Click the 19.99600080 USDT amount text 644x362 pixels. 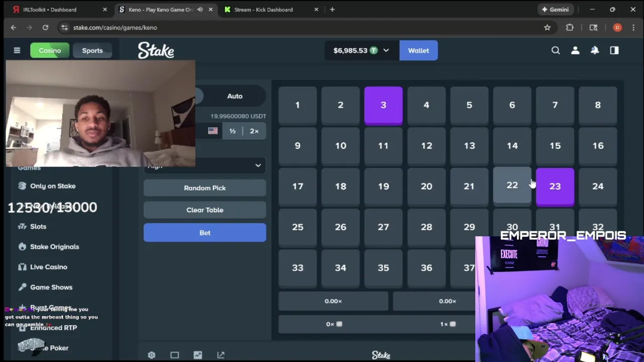pos(238,116)
